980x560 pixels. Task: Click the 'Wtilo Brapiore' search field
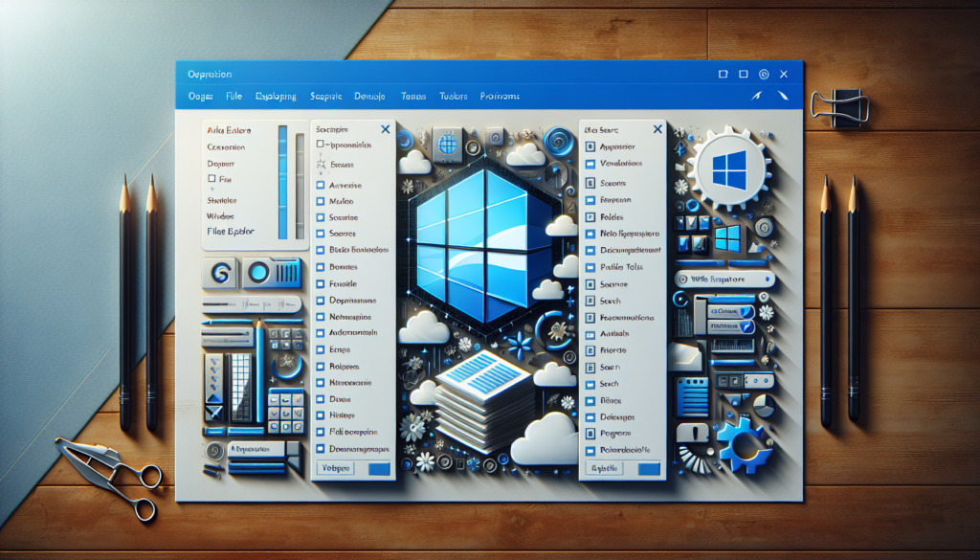click(x=724, y=280)
